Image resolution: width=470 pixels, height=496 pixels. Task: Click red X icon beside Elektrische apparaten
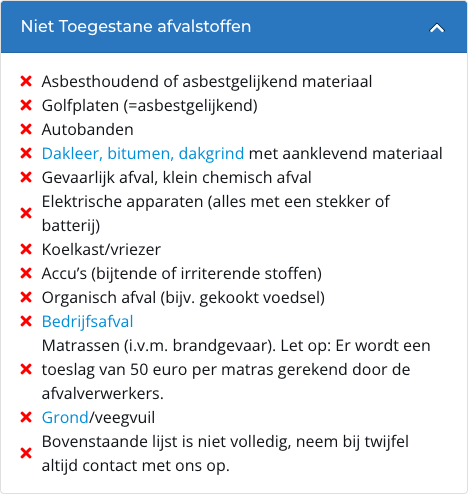coord(26,213)
